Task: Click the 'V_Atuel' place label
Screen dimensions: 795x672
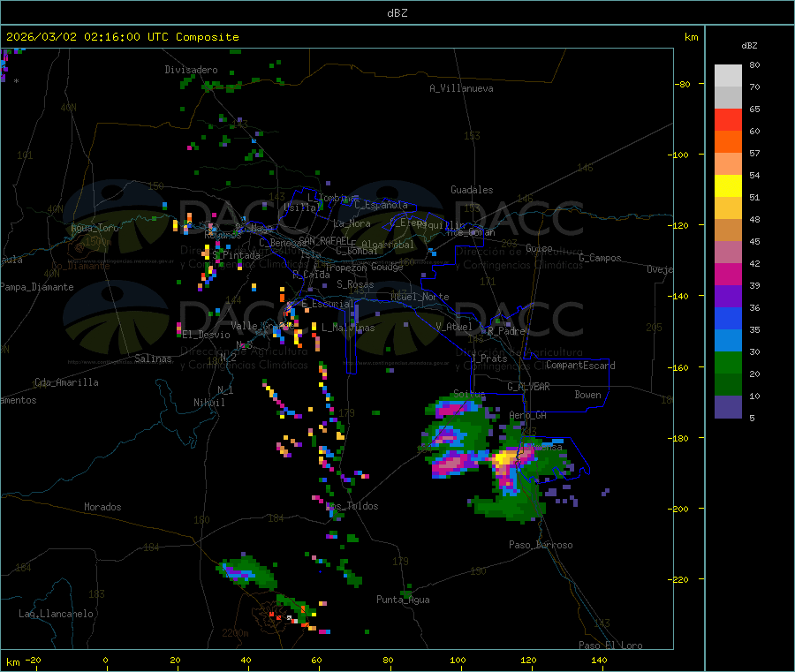Action: 454,327
